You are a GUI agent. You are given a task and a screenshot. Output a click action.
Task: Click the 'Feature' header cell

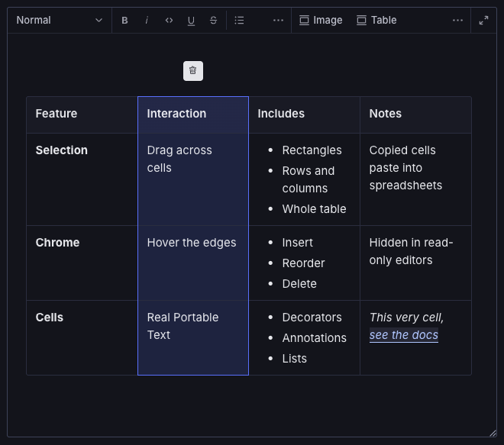[82, 114]
